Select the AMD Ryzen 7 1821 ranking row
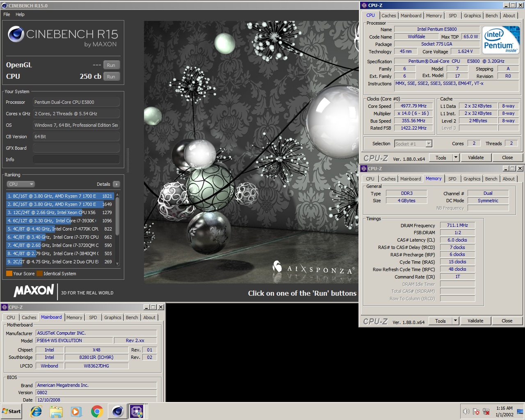The height and width of the screenshot is (420, 525). (60, 196)
